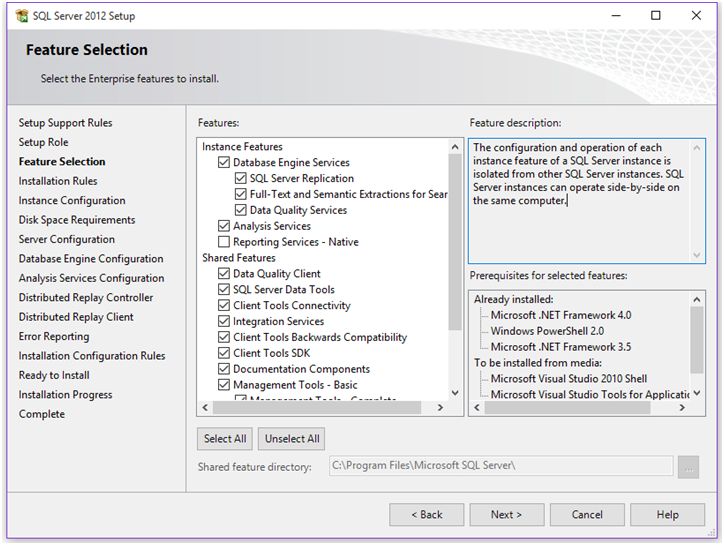This screenshot has width=724, height=545.
Task: Toggle SQL Server Data Tools checkbox
Action: click(x=224, y=290)
